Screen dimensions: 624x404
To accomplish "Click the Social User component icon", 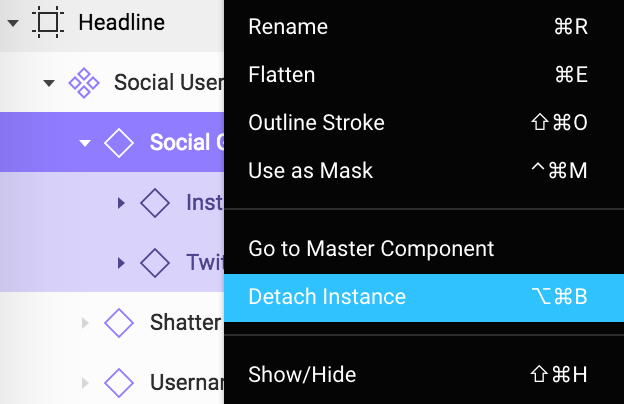I will coord(84,83).
